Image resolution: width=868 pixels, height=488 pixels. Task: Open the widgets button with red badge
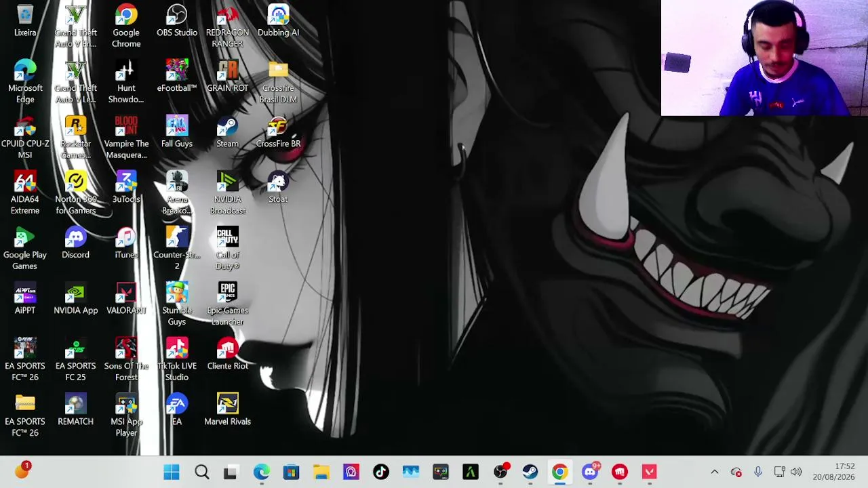pyautogui.click(x=22, y=470)
